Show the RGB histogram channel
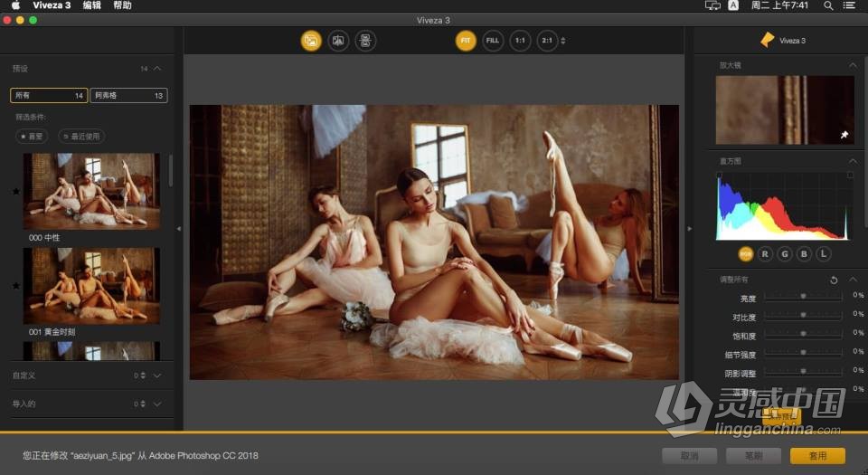 point(746,253)
